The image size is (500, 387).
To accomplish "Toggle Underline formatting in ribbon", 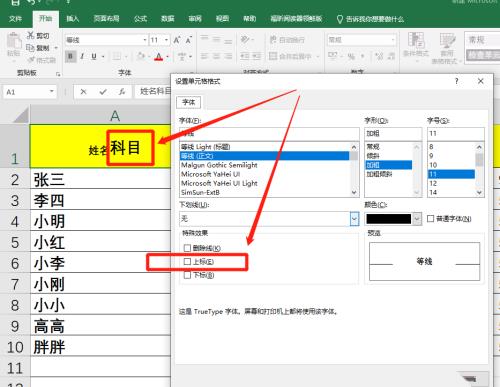I will tap(94, 56).
